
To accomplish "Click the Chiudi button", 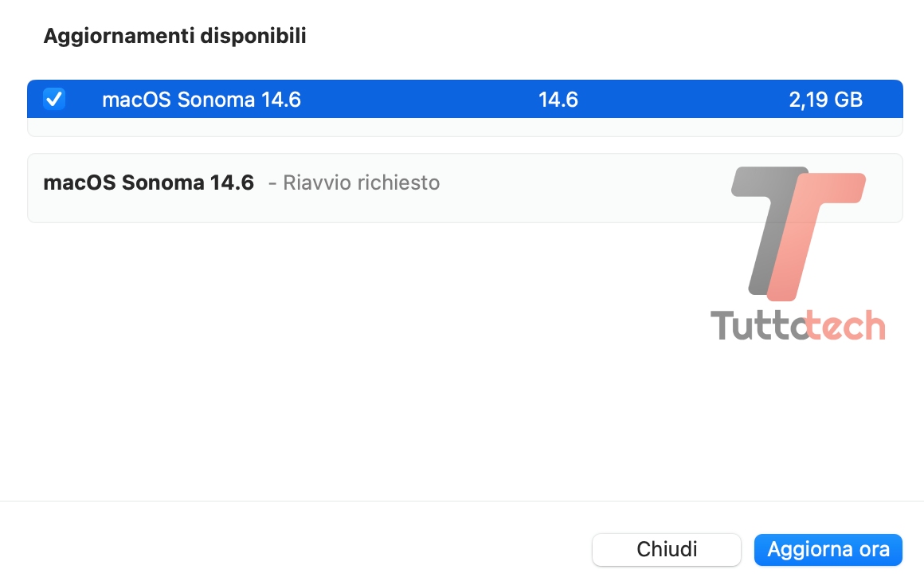I will (x=667, y=549).
